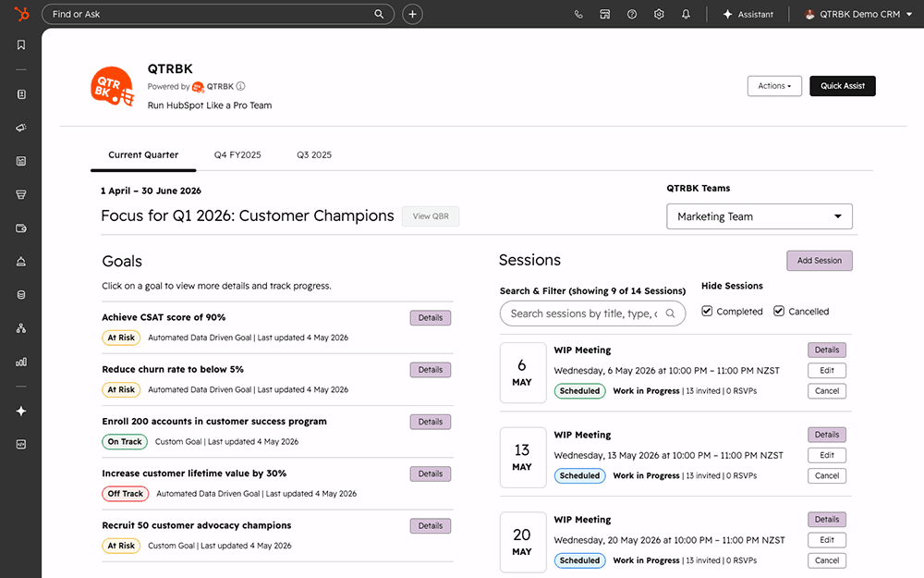Viewport: 924px width, 578px height.
Task: Click the plus create button in header
Action: (x=412, y=14)
